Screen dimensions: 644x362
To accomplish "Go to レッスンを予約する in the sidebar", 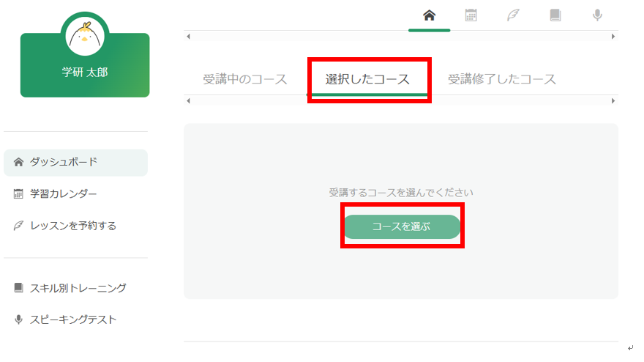I will click(x=73, y=226).
